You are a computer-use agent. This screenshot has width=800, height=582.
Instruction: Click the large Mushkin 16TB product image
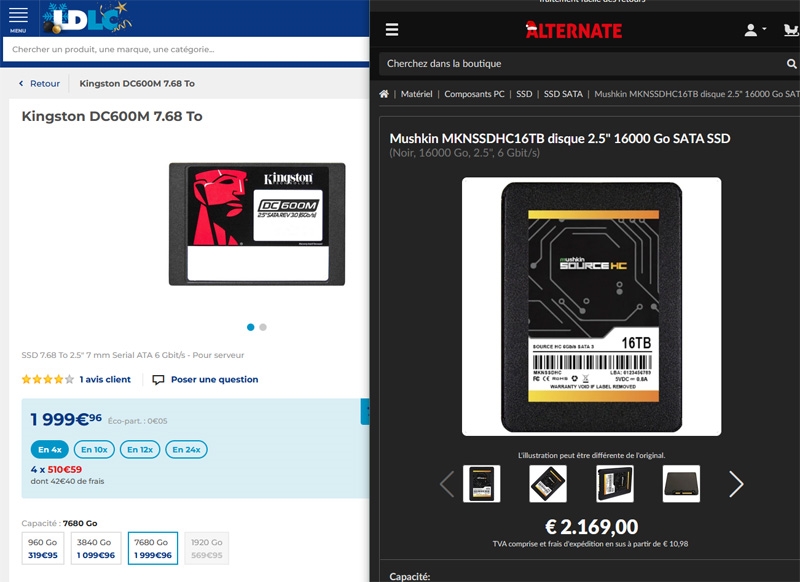(591, 307)
